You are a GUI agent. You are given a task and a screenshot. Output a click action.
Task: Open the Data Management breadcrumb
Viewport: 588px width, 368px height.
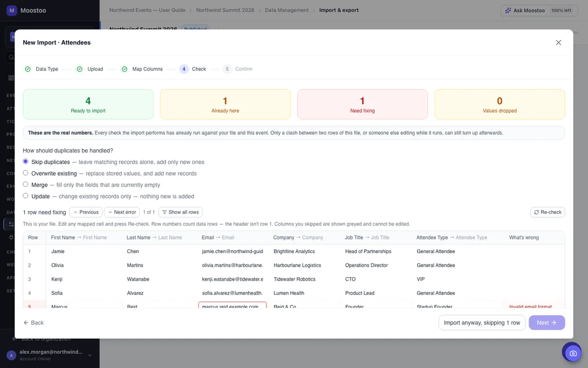coord(287,10)
